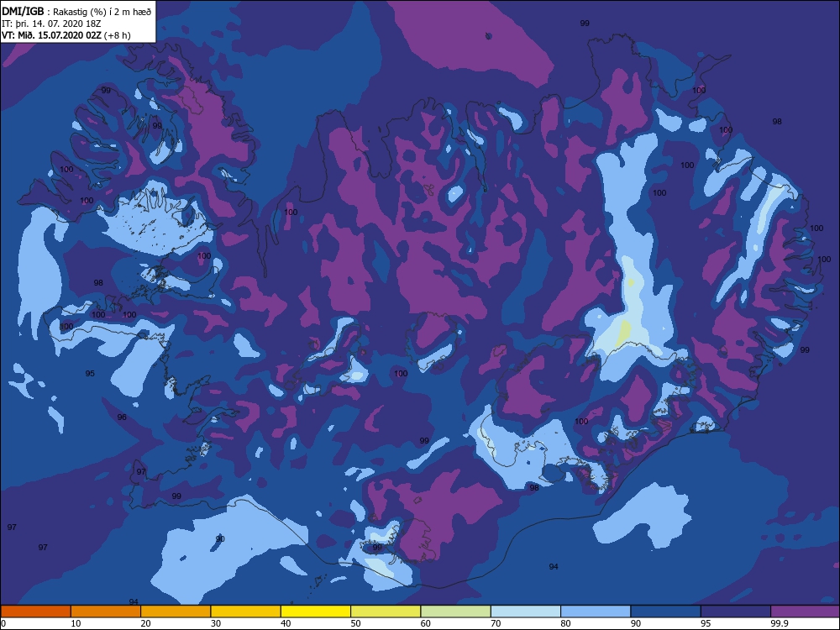Screen dimensions: 840x630
Task: Click legend scale label "20"
Action: [145, 623]
